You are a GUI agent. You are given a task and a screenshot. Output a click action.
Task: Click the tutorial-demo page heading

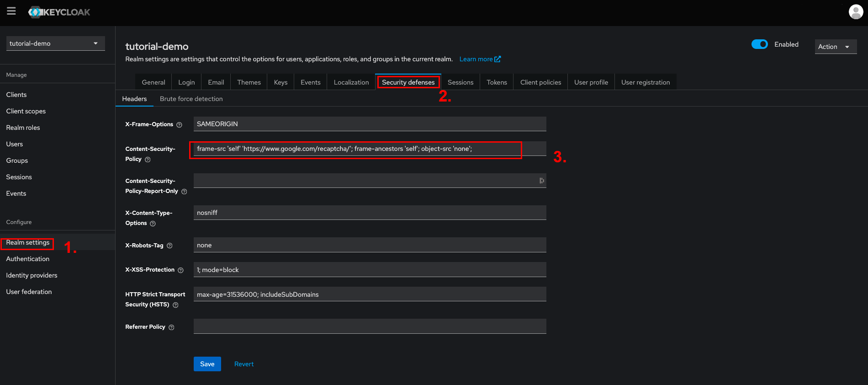tap(157, 46)
